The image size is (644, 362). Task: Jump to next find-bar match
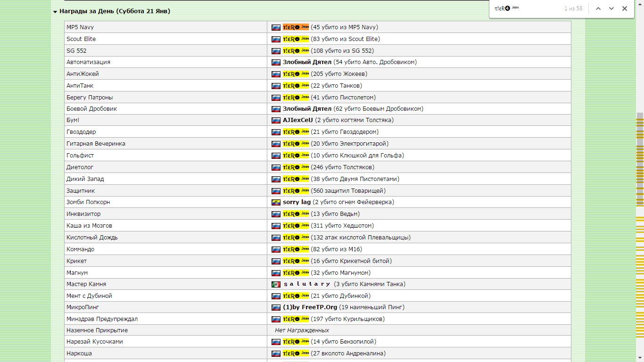[611, 8]
